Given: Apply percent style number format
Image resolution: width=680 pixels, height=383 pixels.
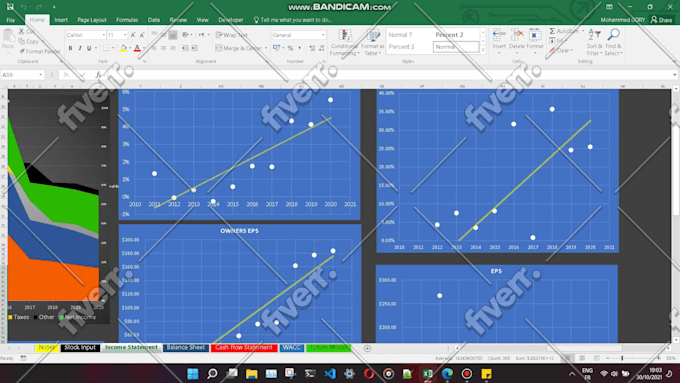Looking at the screenshot, I should (x=290, y=48).
